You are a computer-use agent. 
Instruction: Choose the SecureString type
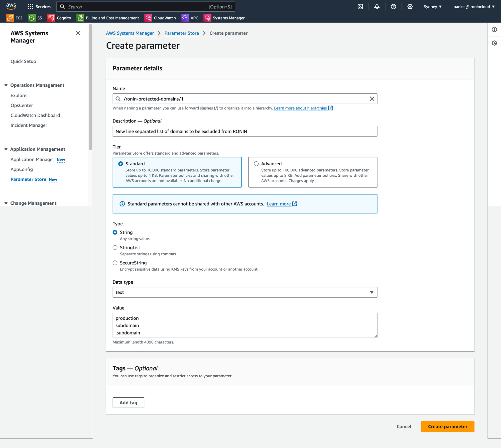tap(115, 263)
